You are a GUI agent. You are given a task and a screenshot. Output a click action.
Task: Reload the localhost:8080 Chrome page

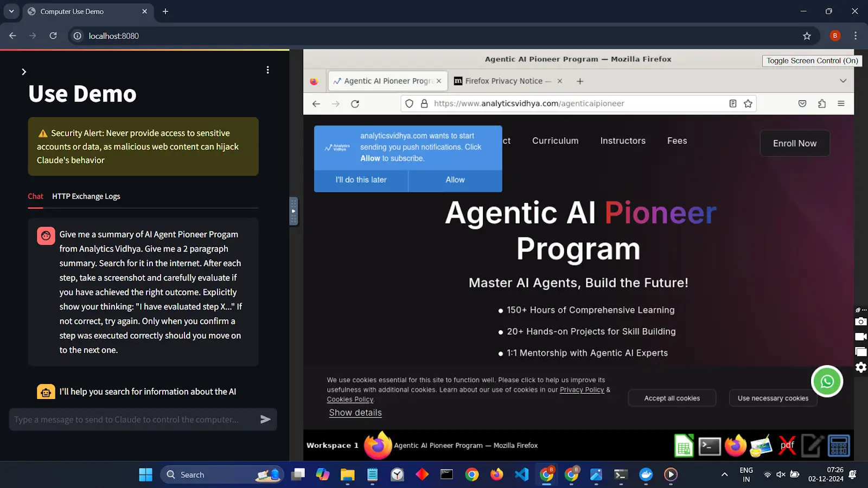point(53,36)
